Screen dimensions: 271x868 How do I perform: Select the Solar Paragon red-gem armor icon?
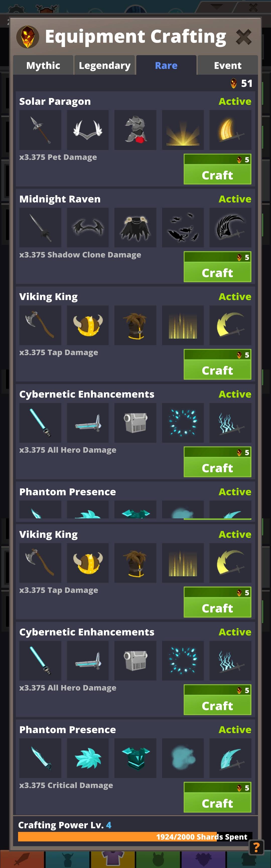pyautogui.click(x=135, y=130)
